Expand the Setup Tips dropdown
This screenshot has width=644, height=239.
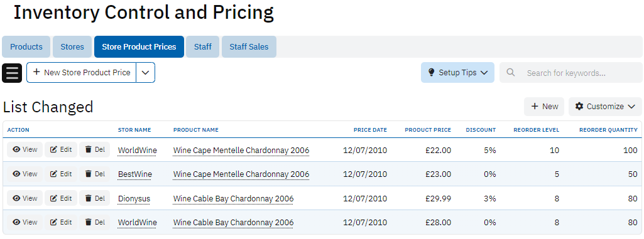click(457, 73)
